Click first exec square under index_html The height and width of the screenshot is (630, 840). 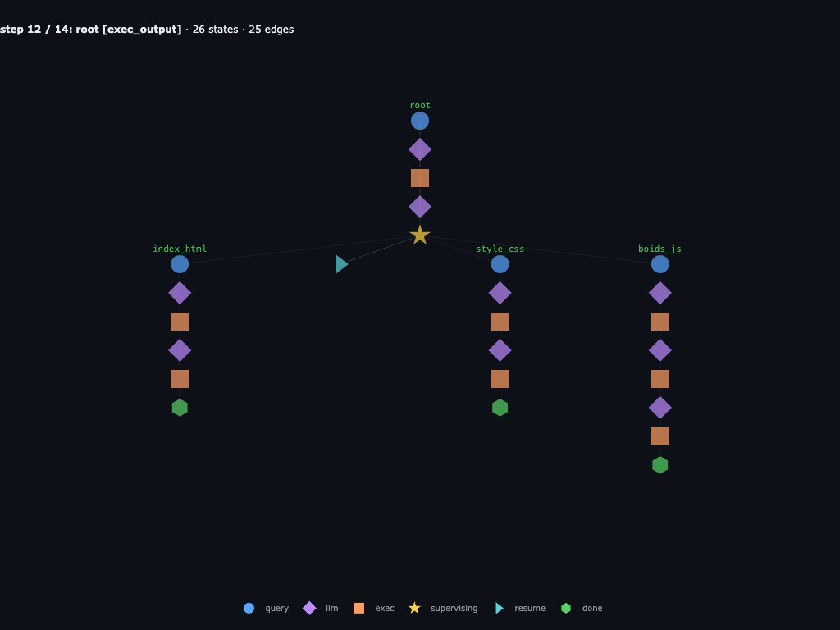pyautogui.click(x=180, y=322)
